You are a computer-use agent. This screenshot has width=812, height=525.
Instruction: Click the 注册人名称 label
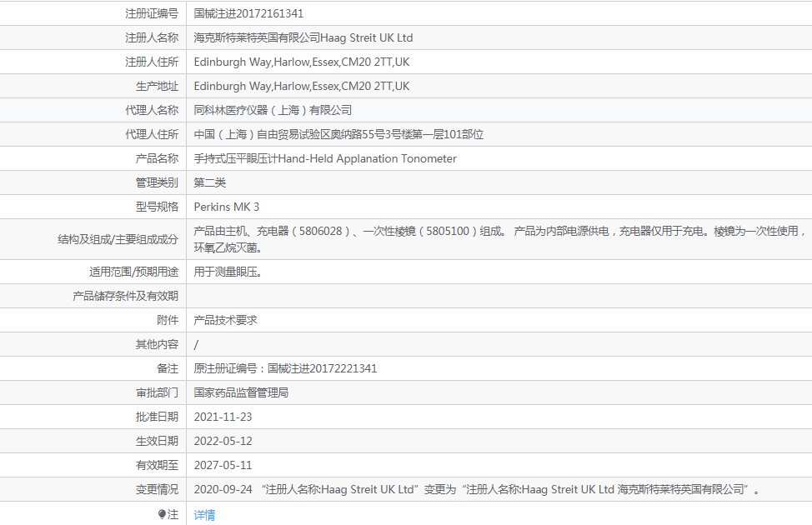point(152,37)
